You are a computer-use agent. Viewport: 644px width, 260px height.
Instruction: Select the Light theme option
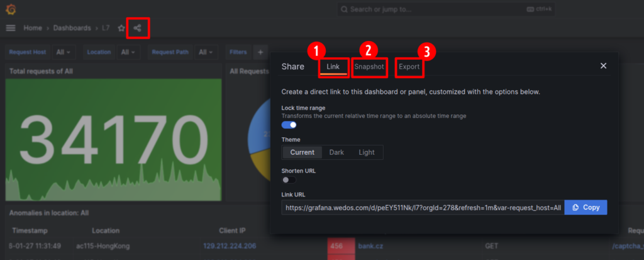(x=367, y=152)
